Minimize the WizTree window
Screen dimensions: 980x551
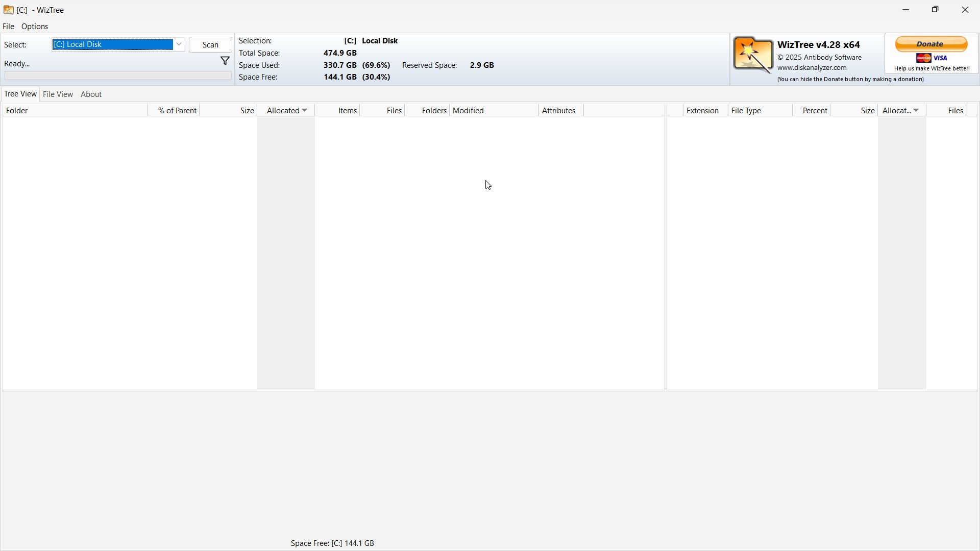pyautogui.click(x=906, y=10)
